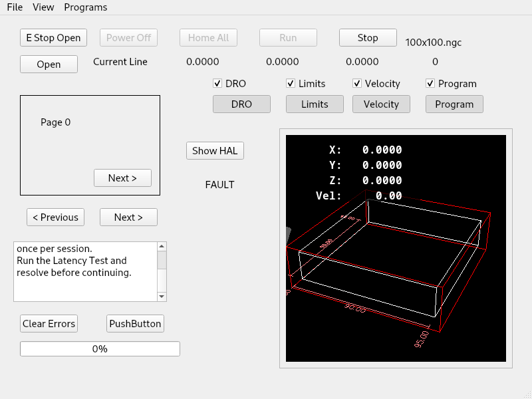Click the current line number 0 value

[x=435, y=62]
